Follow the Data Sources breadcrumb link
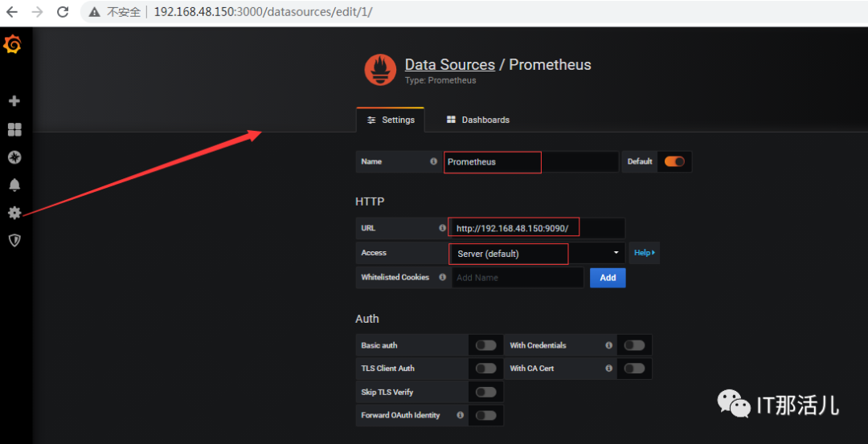 pyautogui.click(x=450, y=65)
